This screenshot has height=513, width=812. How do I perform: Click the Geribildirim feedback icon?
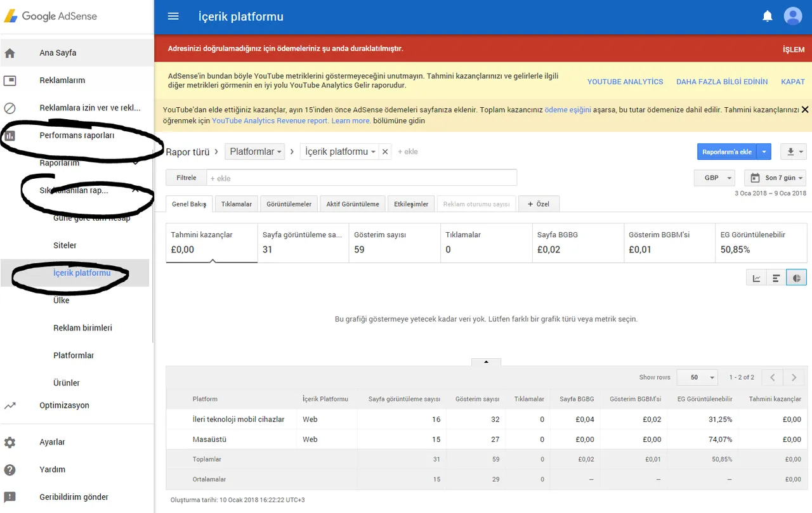pos(10,497)
